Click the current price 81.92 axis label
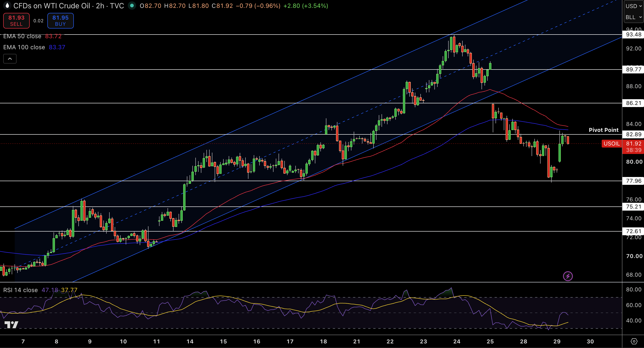This screenshot has height=348, width=644. click(x=633, y=144)
